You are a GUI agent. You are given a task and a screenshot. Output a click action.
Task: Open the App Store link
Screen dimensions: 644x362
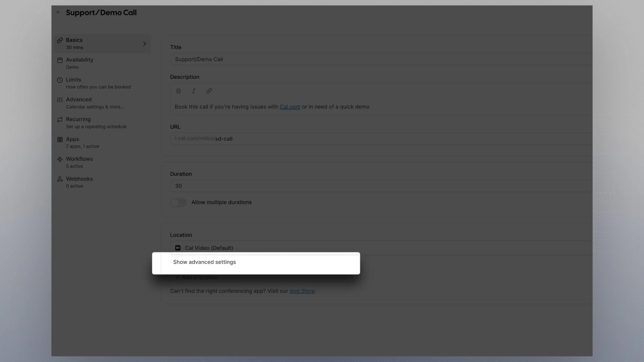302,291
